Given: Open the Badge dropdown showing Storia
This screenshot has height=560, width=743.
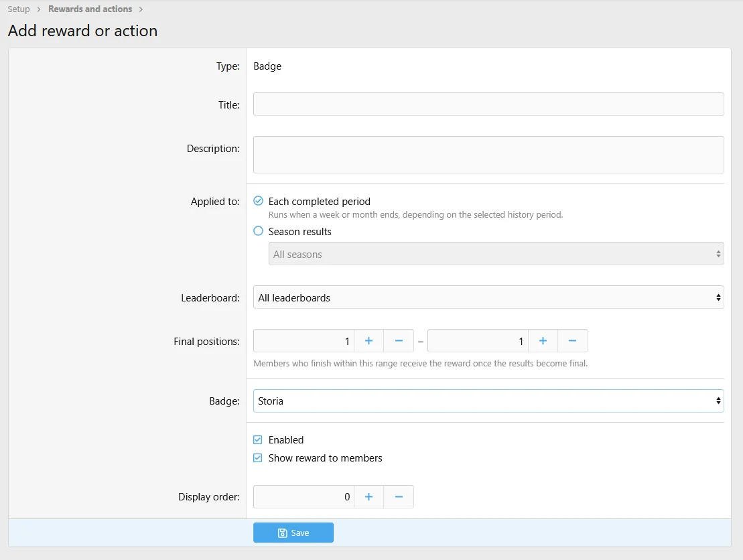Looking at the screenshot, I should (x=488, y=401).
